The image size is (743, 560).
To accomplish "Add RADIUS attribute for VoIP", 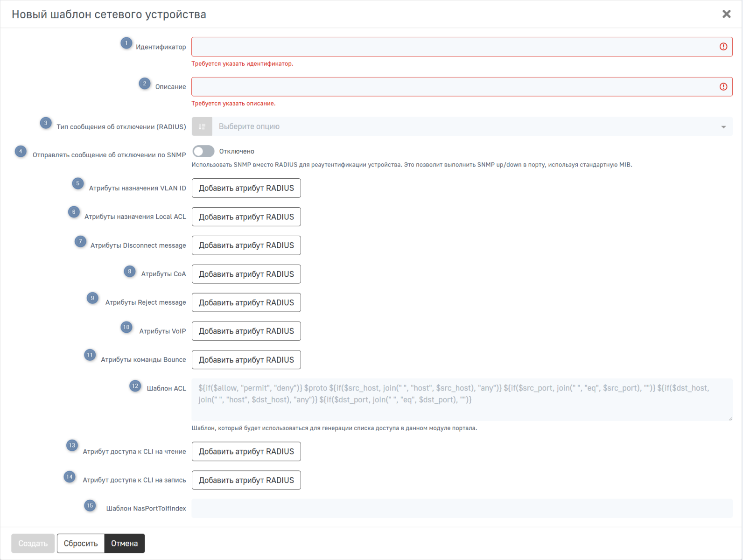I will coord(246,331).
